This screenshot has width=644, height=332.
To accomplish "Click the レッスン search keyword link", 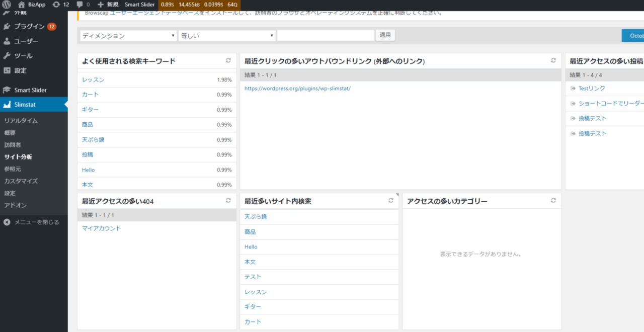I will point(93,80).
